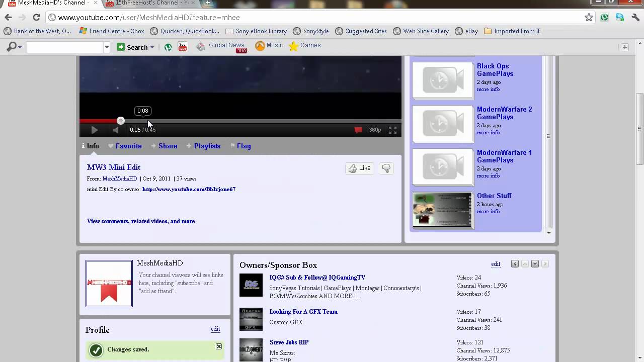
Task: Close the Changes saved notification
Action: [219, 346]
